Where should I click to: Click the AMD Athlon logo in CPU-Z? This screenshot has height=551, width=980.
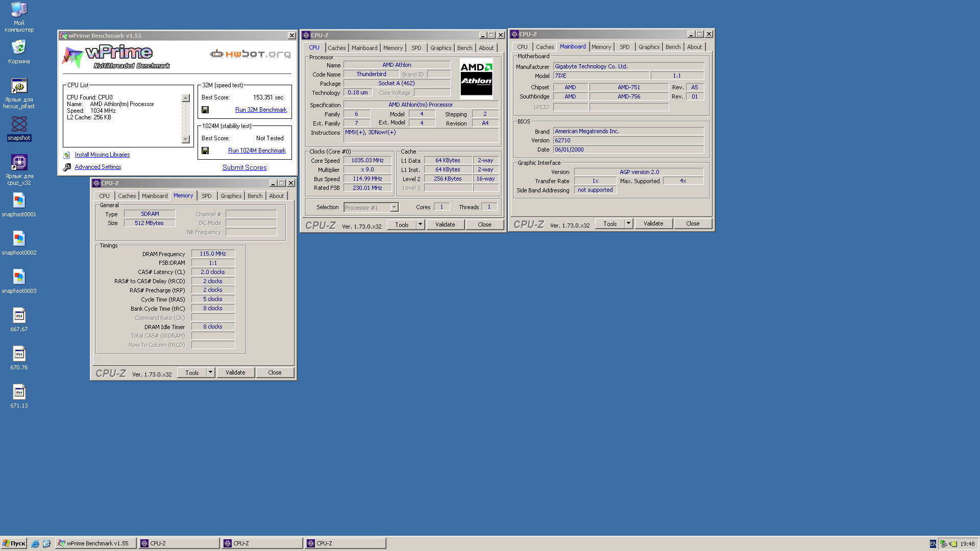tap(476, 78)
